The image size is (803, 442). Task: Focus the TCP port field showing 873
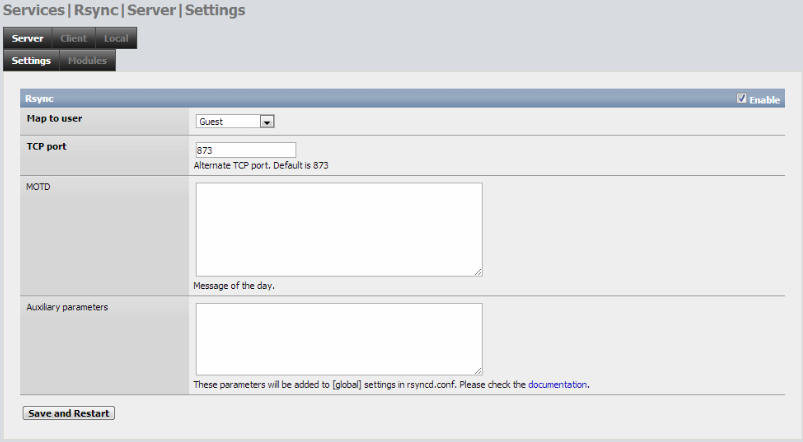coord(246,150)
